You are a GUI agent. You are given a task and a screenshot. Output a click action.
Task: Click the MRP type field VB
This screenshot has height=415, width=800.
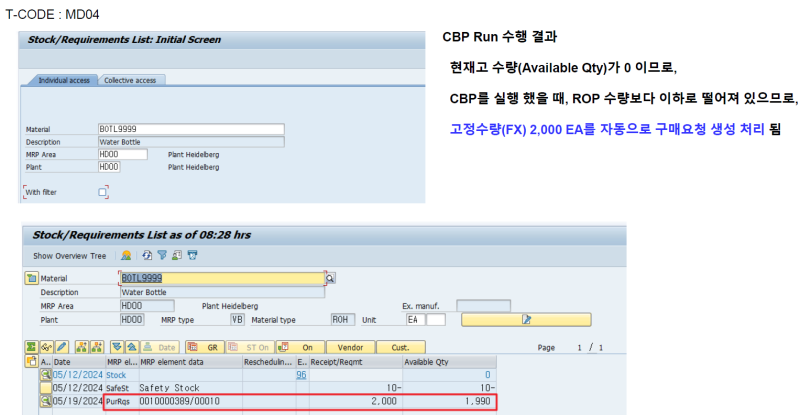237,320
